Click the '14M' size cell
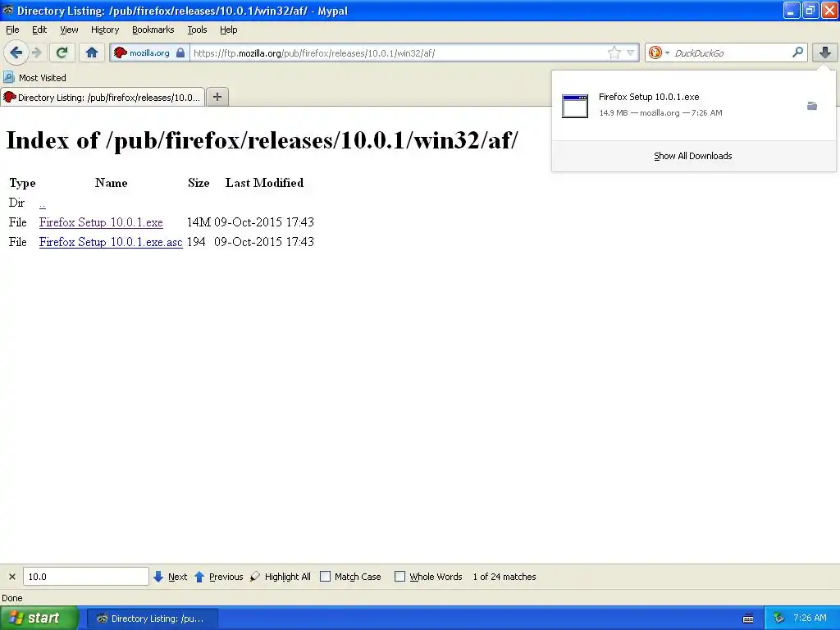Image resolution: width=840 pixels, height=630 pixels. (x=199, y=222)
